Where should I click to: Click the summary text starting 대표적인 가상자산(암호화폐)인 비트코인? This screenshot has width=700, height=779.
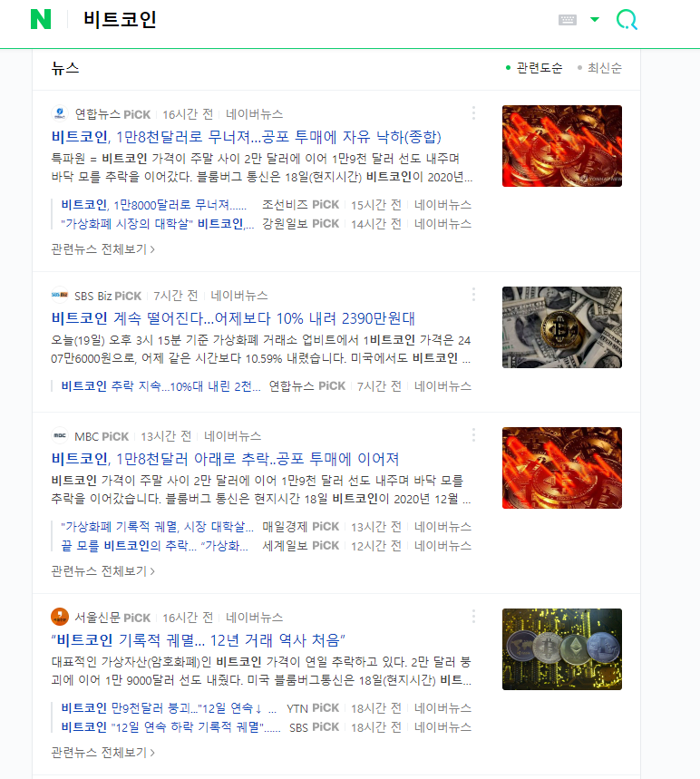tap(261, 671)
